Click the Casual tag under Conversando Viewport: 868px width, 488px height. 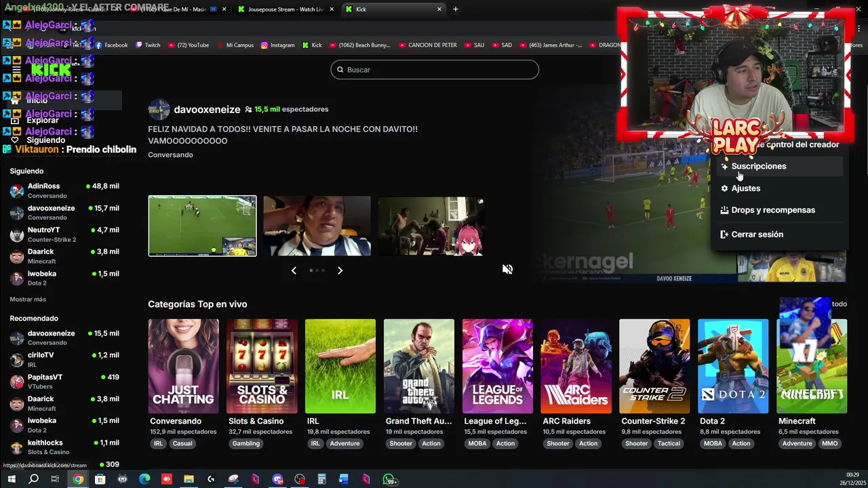pos(182,443)
